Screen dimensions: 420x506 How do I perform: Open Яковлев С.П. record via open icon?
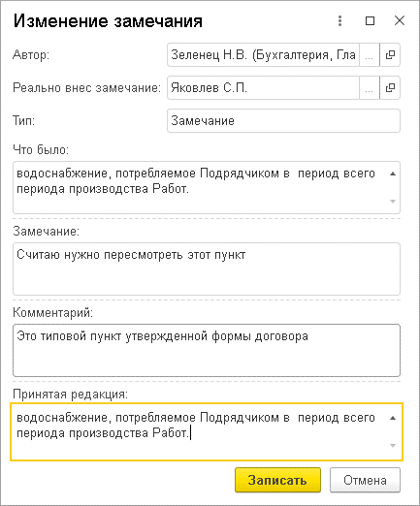click(390, 88)
